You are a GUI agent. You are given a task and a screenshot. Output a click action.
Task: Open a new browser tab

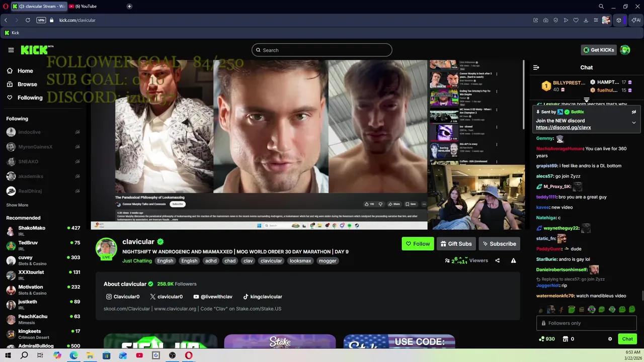(129, 6)
